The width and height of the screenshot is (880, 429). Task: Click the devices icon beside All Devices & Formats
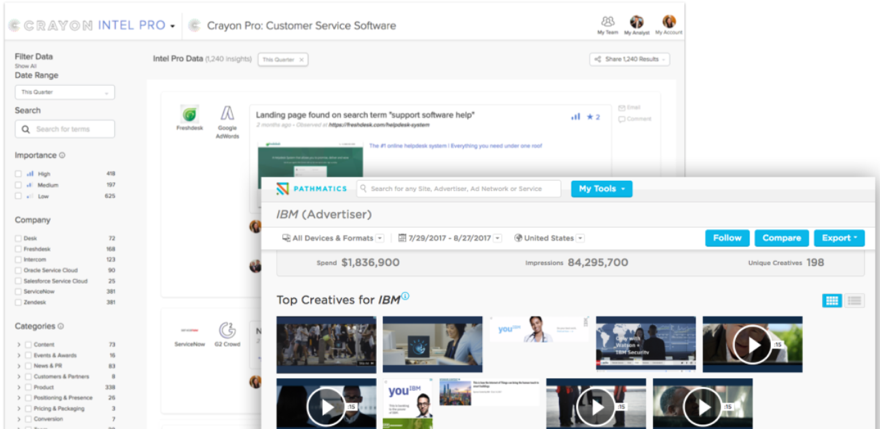[286, 238]
